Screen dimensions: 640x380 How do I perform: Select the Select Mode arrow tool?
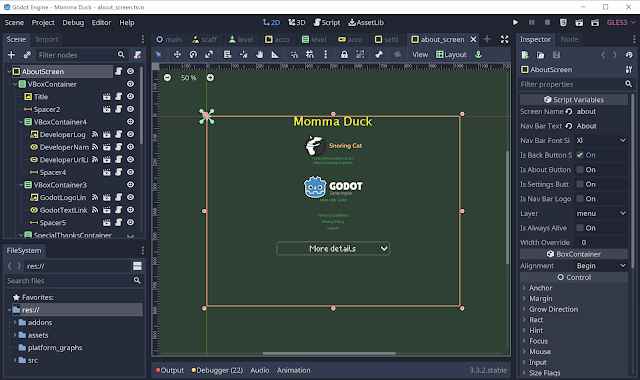159,54
